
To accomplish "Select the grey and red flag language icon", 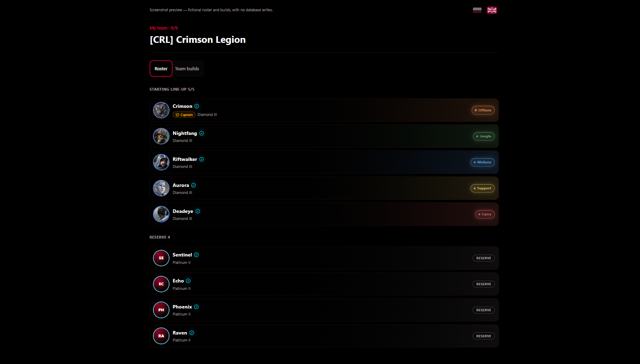I will [x=477, y=10].
